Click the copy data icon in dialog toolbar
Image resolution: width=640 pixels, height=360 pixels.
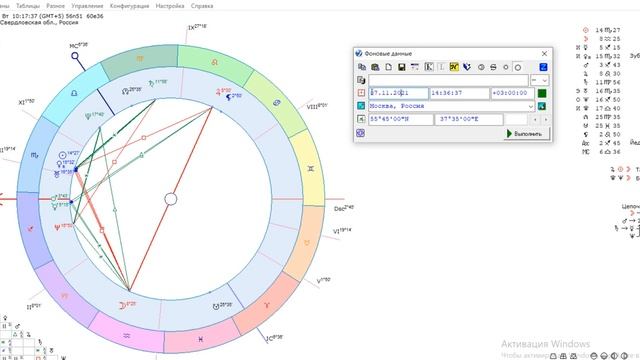pos(362,67)
